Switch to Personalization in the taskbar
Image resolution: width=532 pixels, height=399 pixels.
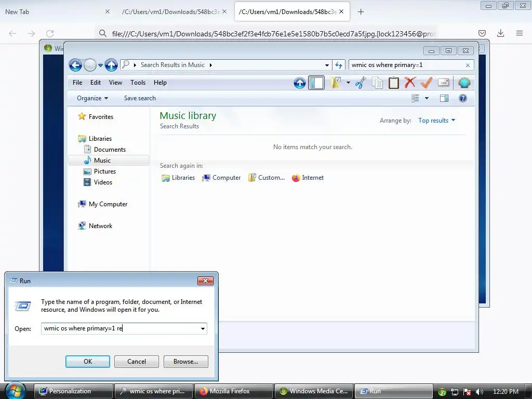[74, 391]
